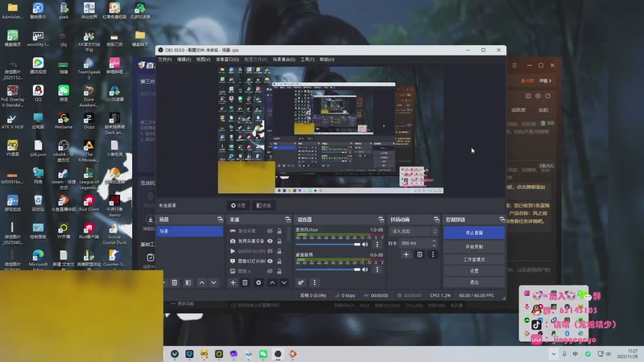Open source properties gear in Sources toolbar
644x362 pixels.
pos(258,282)
